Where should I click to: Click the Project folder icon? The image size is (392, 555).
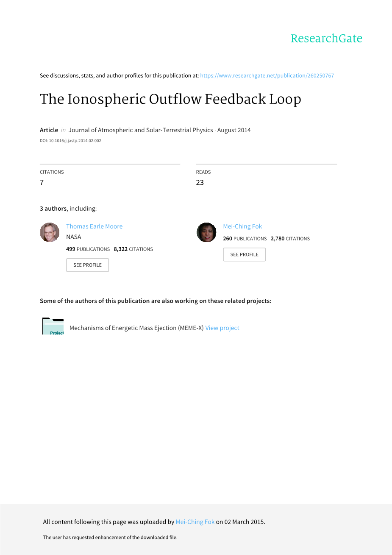tap(53, 326)
